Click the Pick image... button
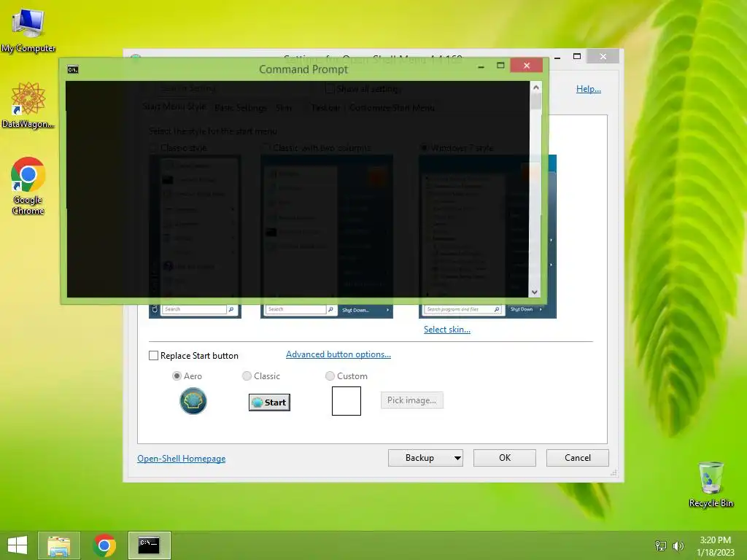Image resolution: width=747 pixels, height=560 pixels. click(x=411, y=400)
